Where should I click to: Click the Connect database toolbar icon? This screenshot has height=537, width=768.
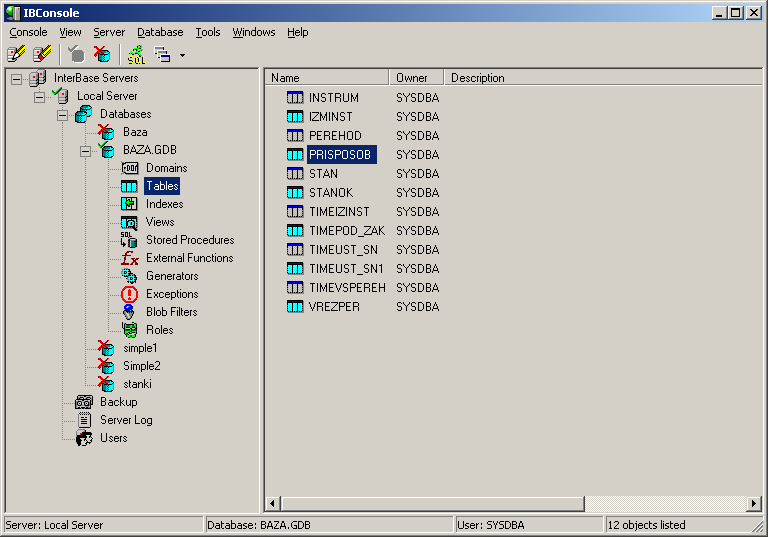pyautogui.click(x=76, y=54)
